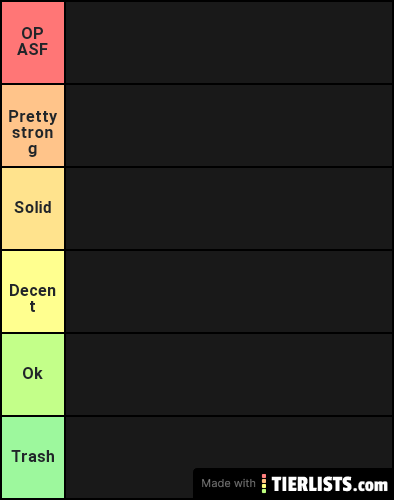Click inside the empty Decent tier row

[229, 291]
